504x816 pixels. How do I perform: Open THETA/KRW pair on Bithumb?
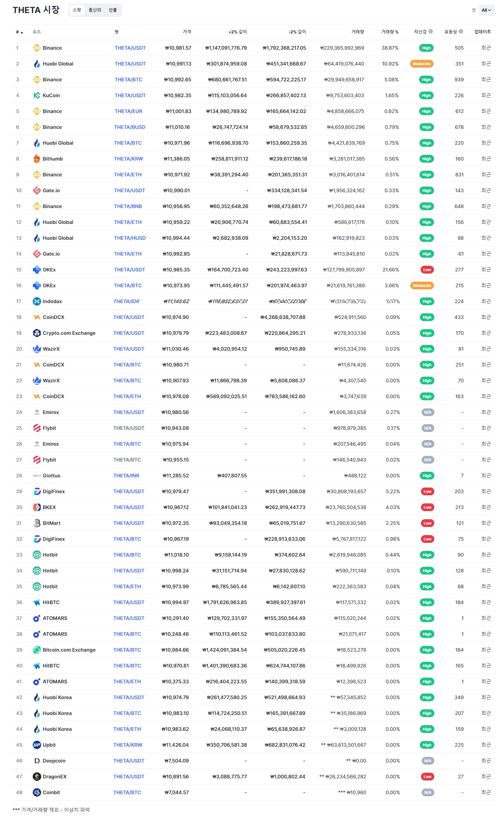coord(128,159)
